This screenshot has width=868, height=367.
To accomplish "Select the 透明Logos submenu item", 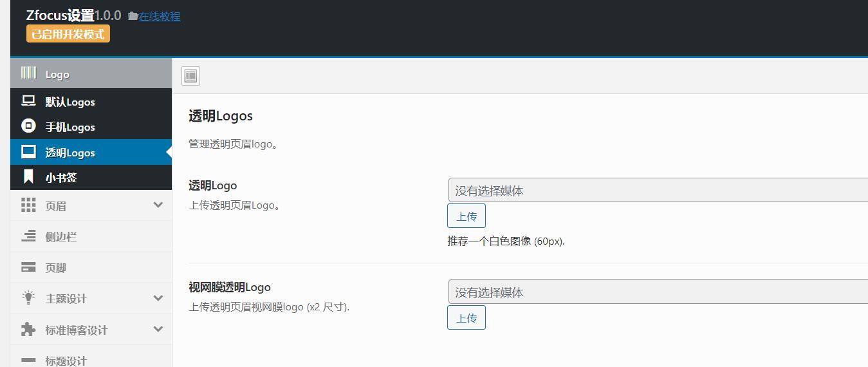I will click(x=91, y=152).
